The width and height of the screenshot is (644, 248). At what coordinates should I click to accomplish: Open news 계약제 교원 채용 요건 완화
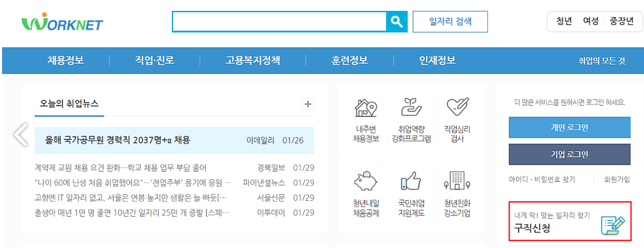tap(121, 168)
